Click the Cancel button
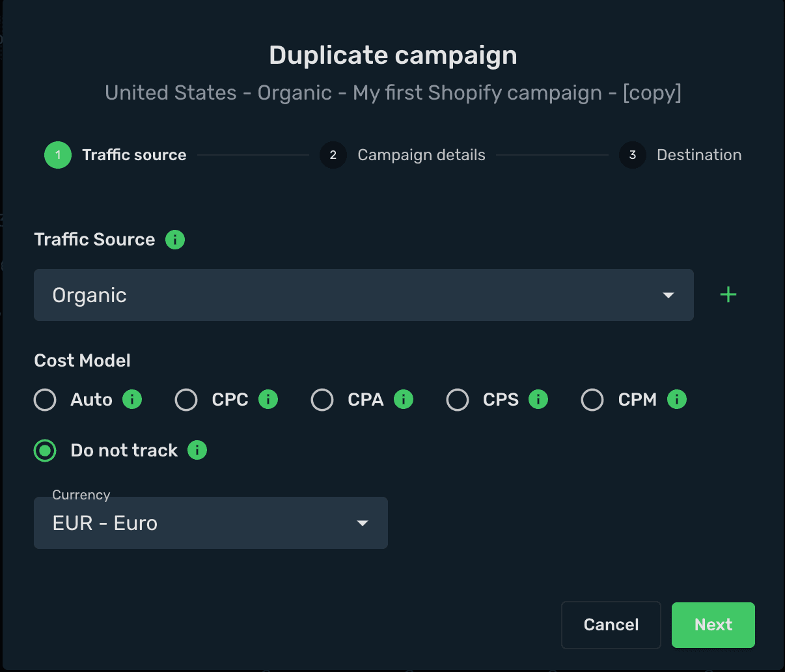This screenshot has height=672, width=785. (611, 625)
